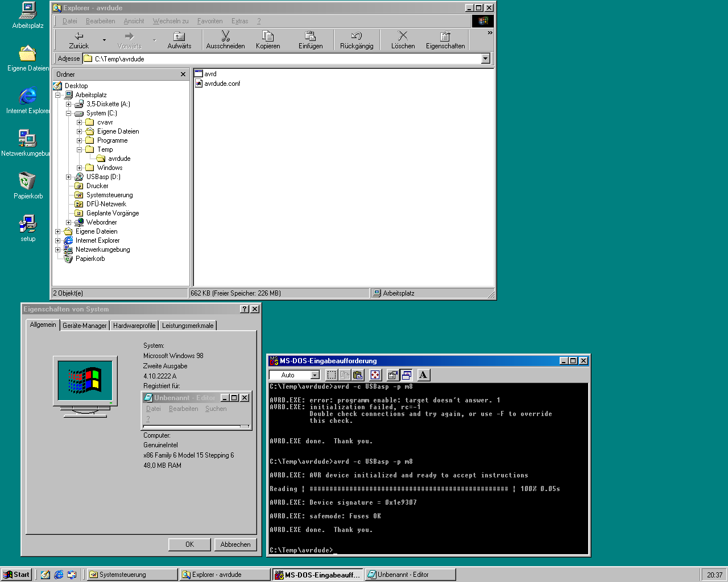Click the Ausschneiden scissors button

click(225, 40)
